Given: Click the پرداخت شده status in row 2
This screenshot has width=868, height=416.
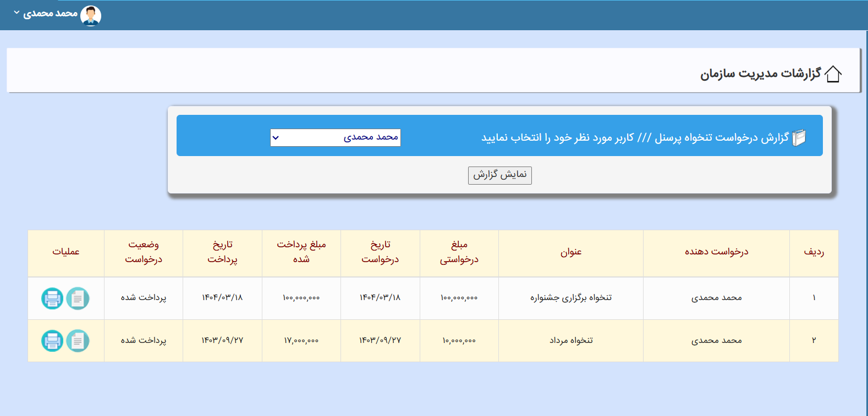Looking at the screenshot, I should [x=144, y=340].
